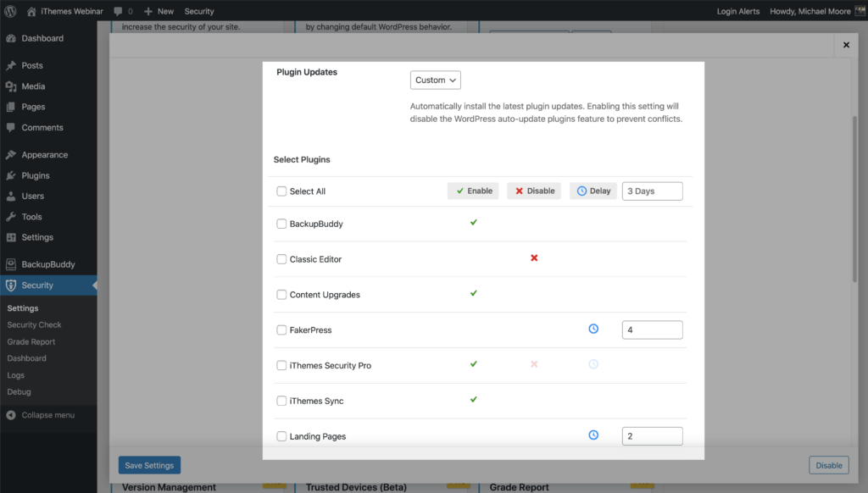Screen dimensions: 868x493
Task: Click the Collapse menu arrow icon
Action: [x=11, y=415]
